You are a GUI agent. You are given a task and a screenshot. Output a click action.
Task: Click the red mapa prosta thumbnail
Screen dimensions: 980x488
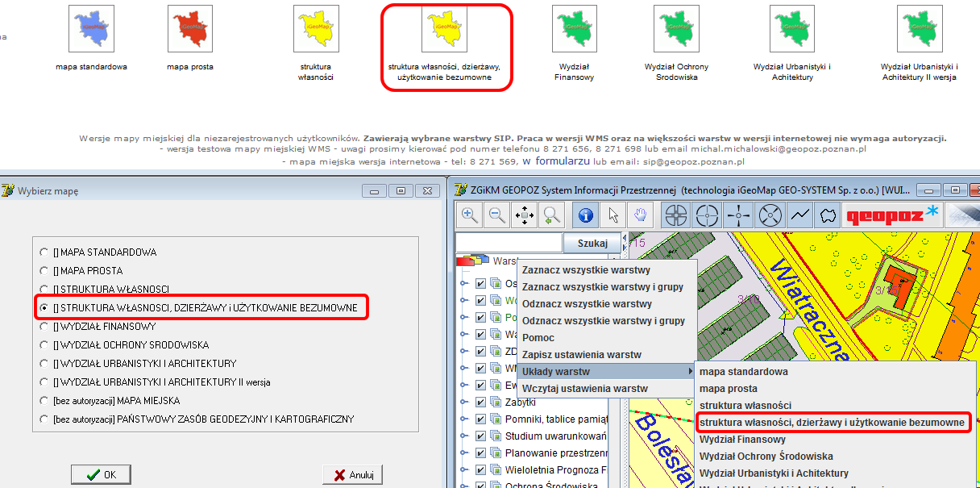(189, 28)
